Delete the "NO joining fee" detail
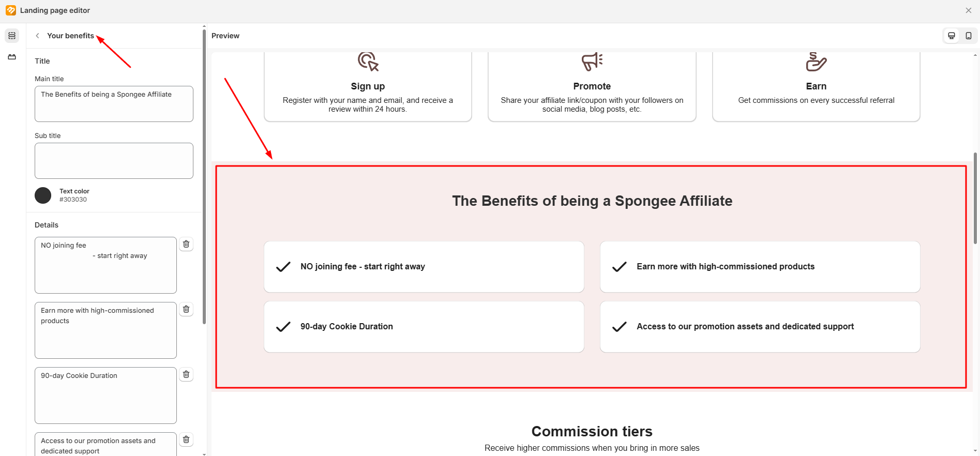This screenshot has height=456, width=980. coord(186,244)
